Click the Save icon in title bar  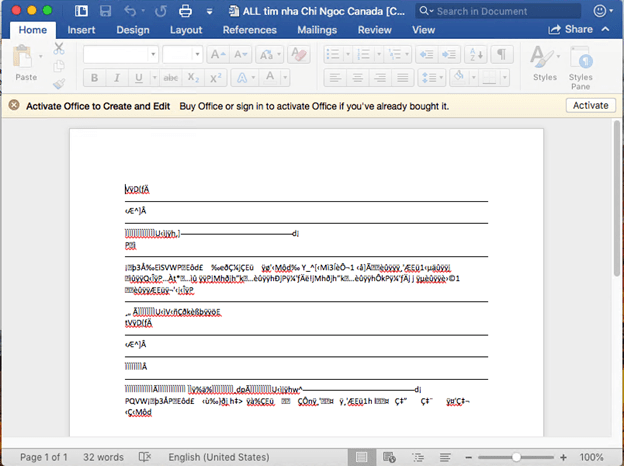pyautogui.click(x=105, y=11)
